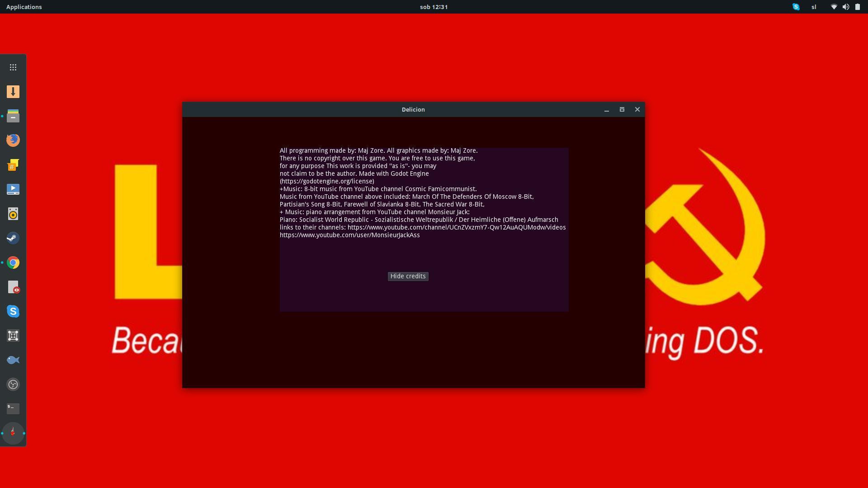Viewport: 868px width, 488px height.
Task: Launch Google Chrome from the dock
Action: pyautogui.click(x=13, y=263)
